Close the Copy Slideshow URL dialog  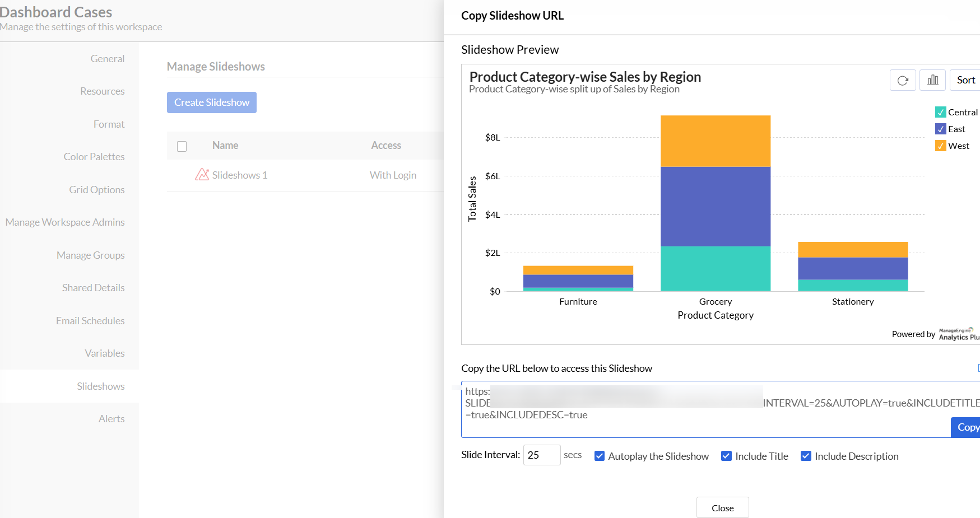tap(722, 508)
